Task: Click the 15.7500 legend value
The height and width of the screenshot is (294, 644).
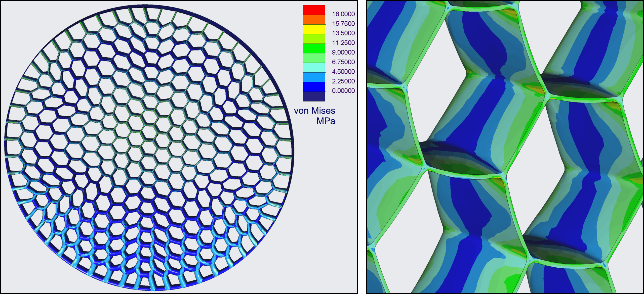Action: 343,24
